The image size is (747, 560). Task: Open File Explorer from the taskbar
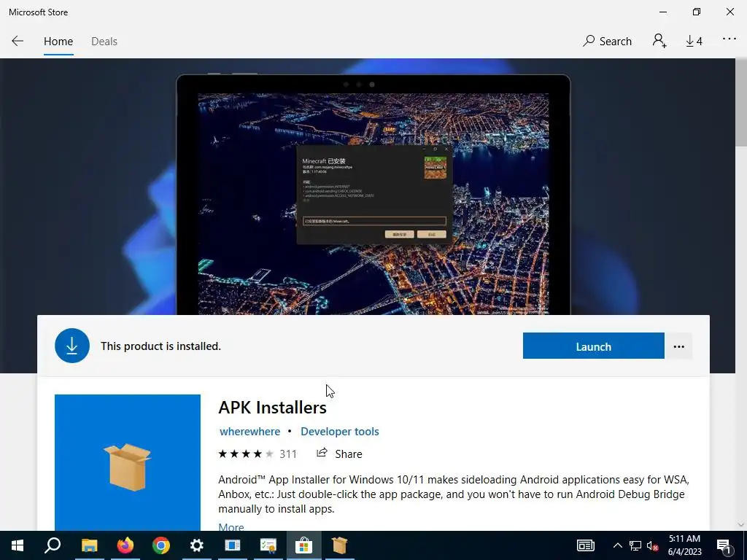click(89, 545)
